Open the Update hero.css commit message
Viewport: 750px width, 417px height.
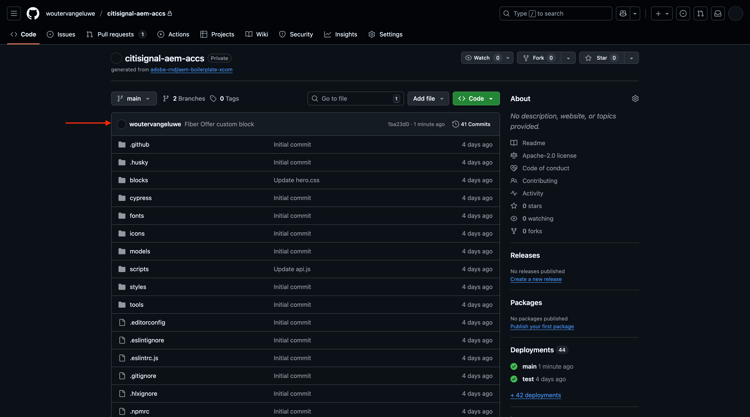click(x=297, y=180)
